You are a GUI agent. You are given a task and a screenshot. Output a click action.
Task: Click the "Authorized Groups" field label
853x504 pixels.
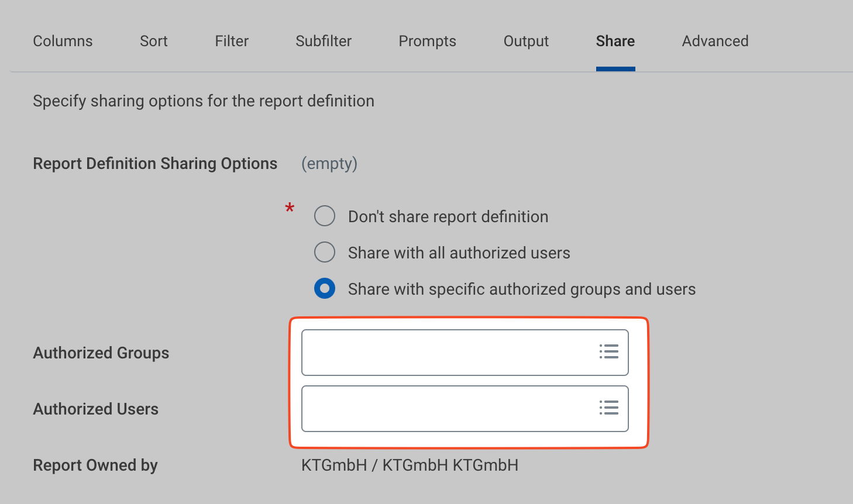[101, 353]
